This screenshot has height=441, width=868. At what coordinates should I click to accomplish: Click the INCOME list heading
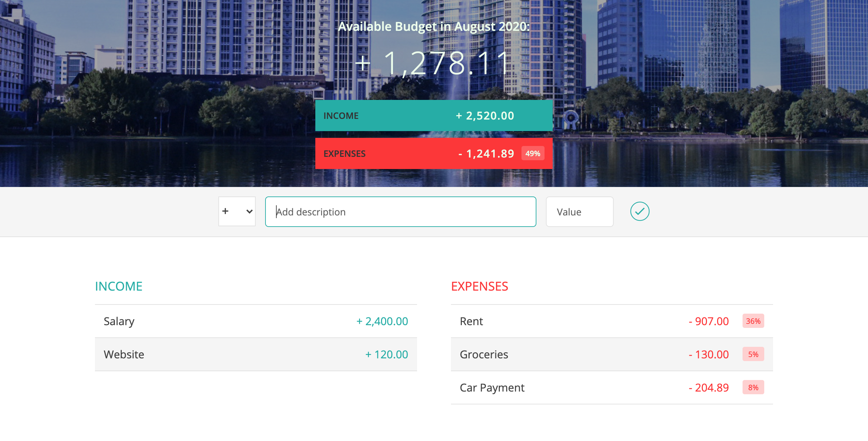pyautogui.click(x=119, y=286)
